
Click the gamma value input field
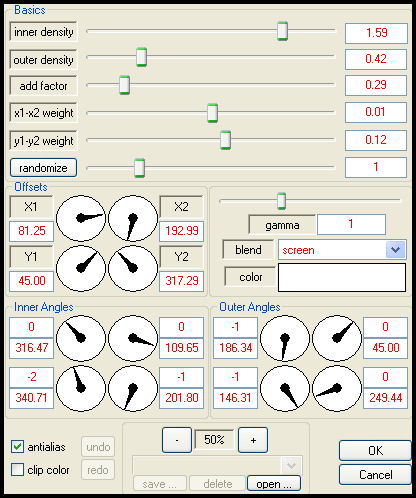pyautogui.click(x=351, y=224)
